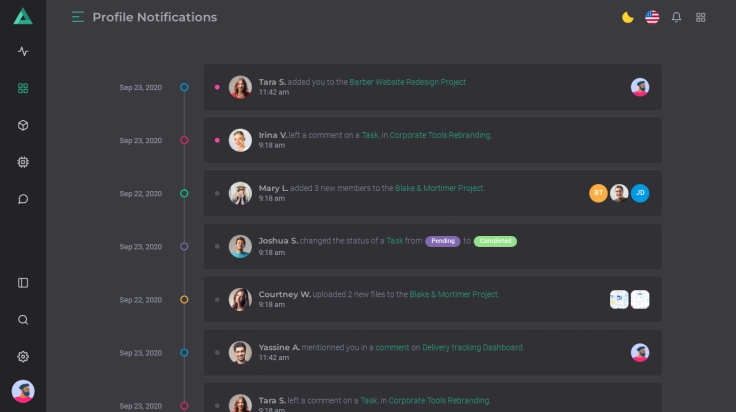Open search from the sidebar magnifier icon
This screenshot has height=412, width=736.
pos(23,320)
